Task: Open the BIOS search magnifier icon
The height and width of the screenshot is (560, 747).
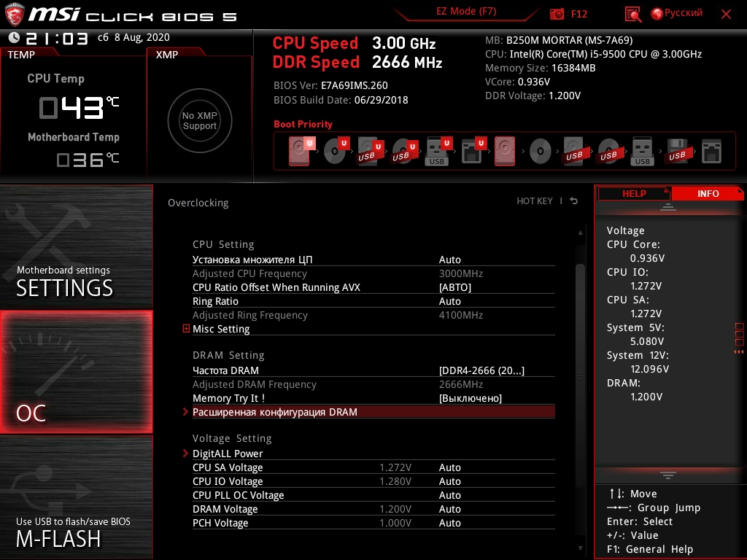Action: pos(632,15)
